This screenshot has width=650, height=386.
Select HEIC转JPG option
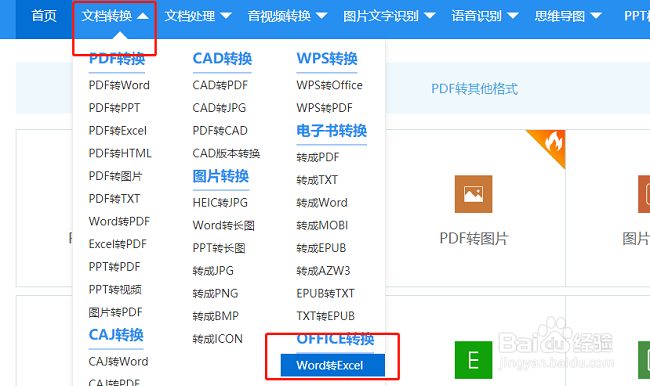tap(220, 203)
